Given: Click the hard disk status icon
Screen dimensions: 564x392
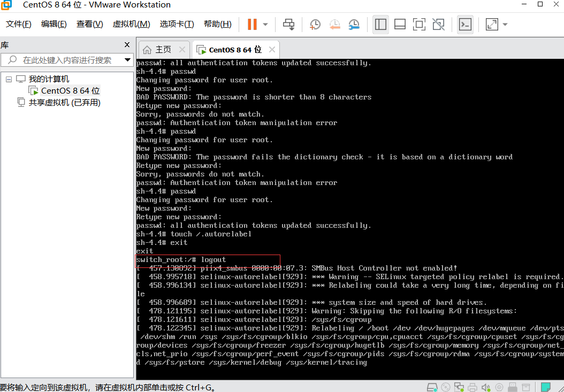Looking at the screenshot, I should pyautogui.click(x=432, y=388).
